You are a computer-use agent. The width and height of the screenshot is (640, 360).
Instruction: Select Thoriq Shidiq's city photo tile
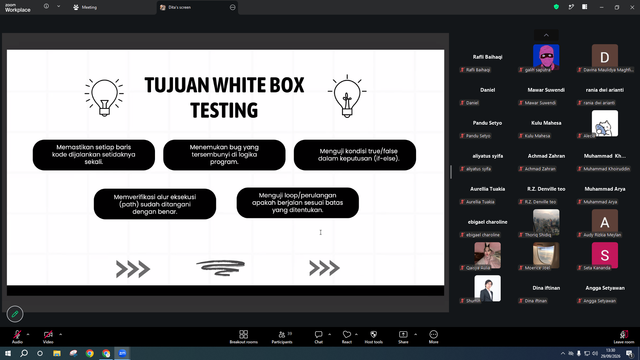pos(546,223)
